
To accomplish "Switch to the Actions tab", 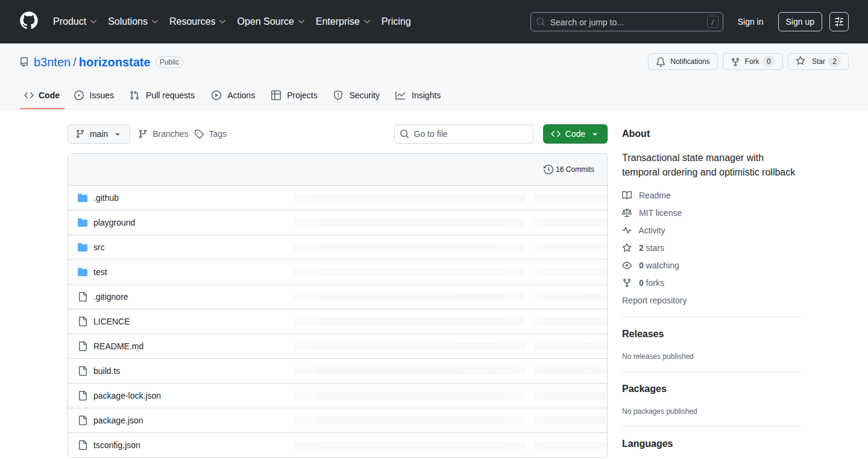I will (233, 95).
